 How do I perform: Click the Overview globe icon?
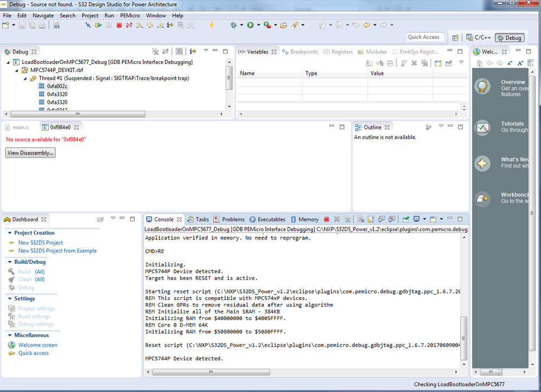pyautogui.click(x=482, y=86)
